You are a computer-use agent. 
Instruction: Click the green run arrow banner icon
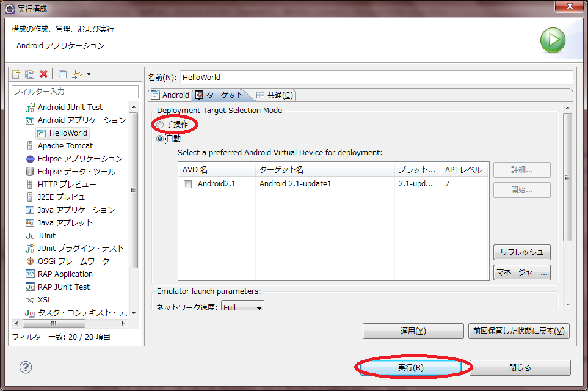[553, 40]
